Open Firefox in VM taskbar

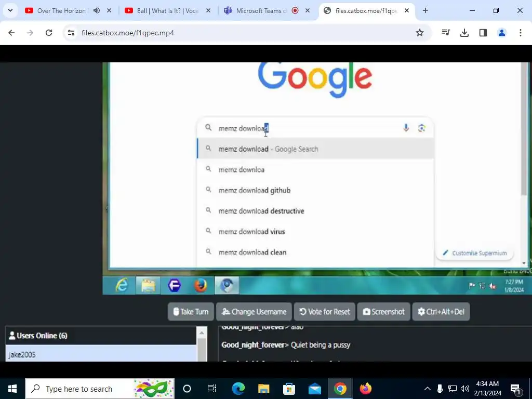pos(201,285)
